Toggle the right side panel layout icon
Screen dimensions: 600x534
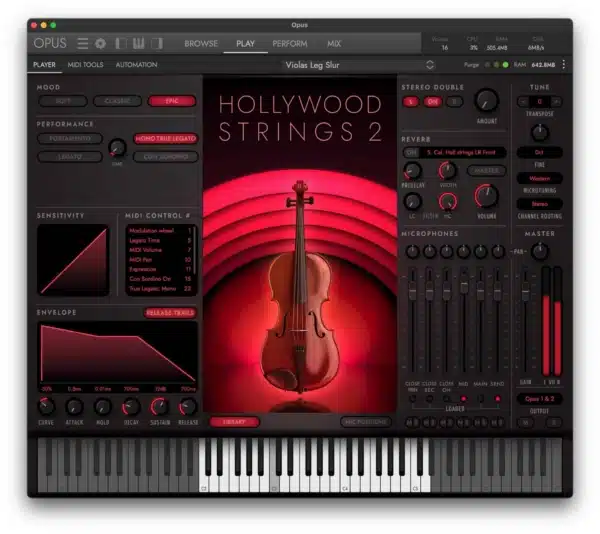coord(157,44)
